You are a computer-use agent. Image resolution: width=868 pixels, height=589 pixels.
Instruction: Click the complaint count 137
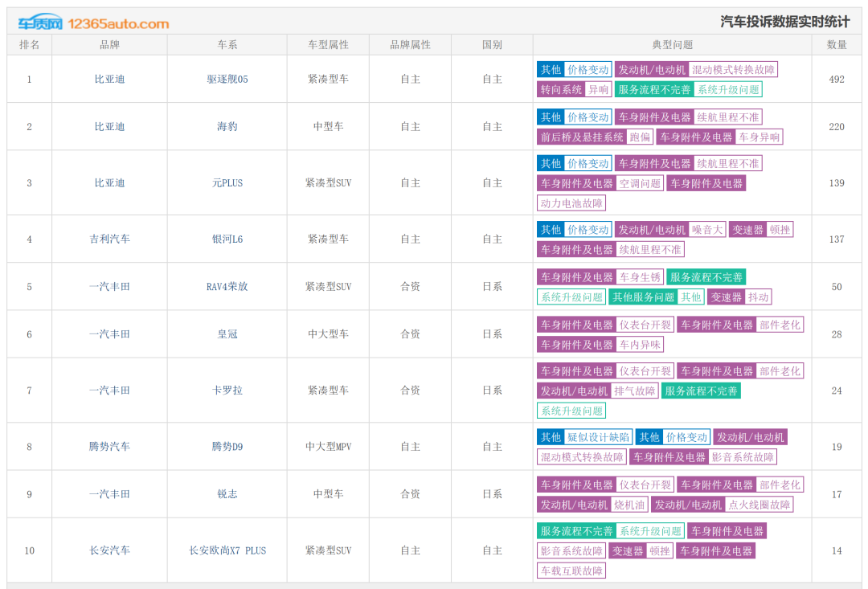point(837,239)
